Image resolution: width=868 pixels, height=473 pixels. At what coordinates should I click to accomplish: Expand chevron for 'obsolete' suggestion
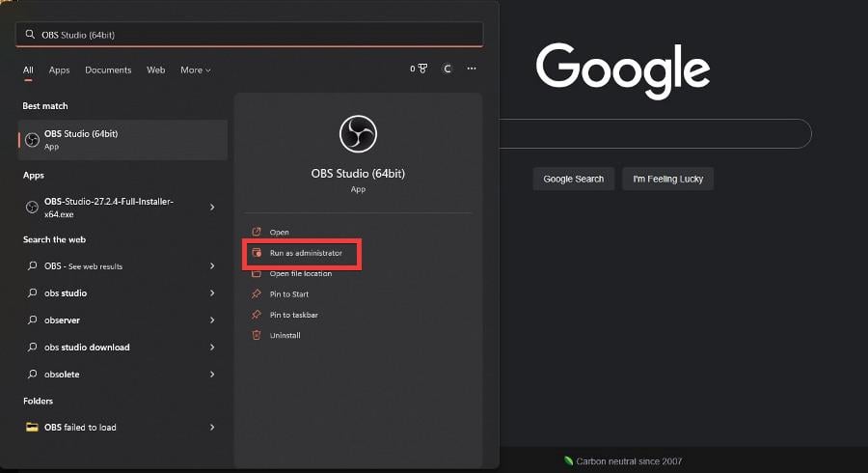click(212, 375)
